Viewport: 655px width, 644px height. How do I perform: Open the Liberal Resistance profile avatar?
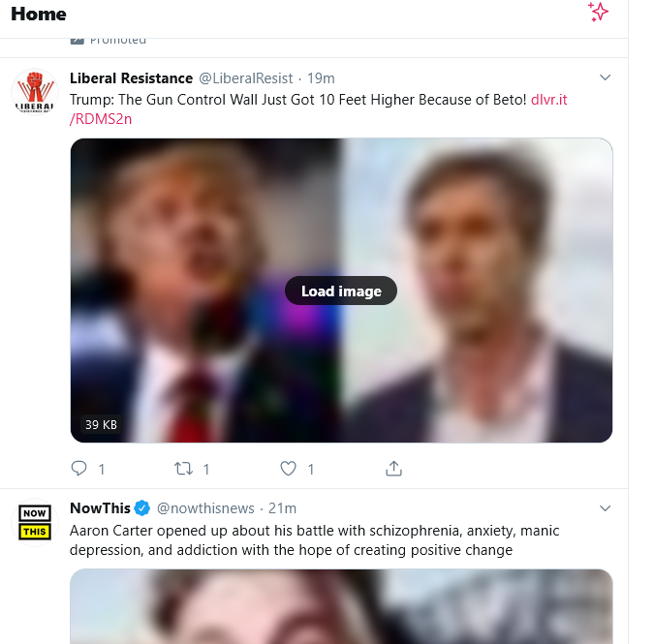click(x=35, y=95)
